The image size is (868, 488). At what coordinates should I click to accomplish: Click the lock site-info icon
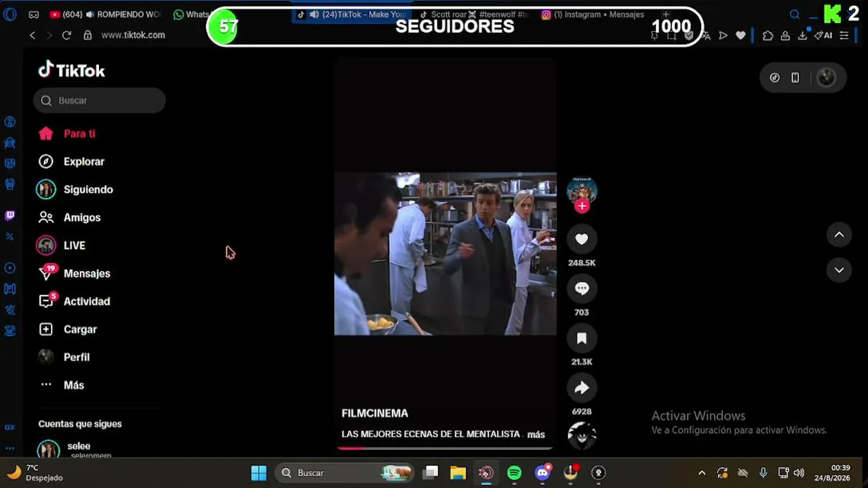[87, 35]
